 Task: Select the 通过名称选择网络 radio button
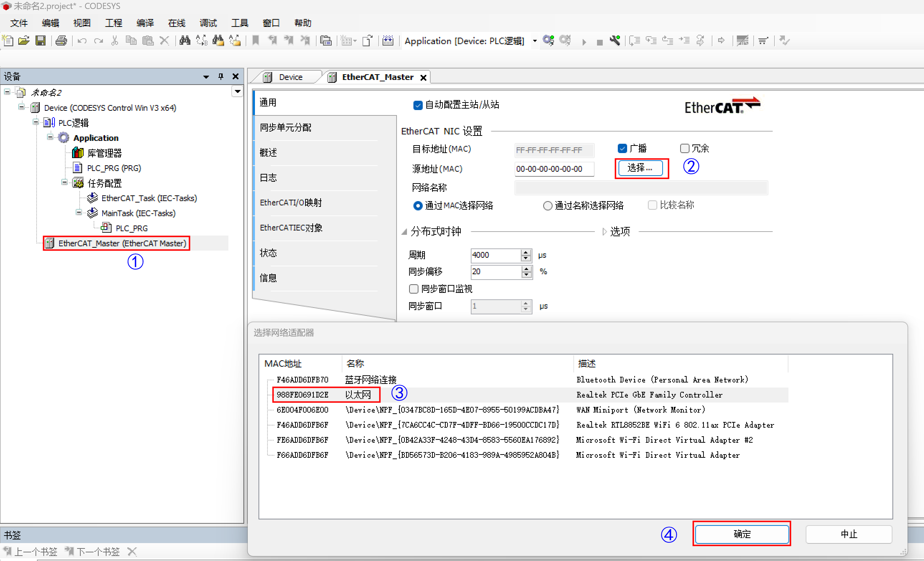548,205
